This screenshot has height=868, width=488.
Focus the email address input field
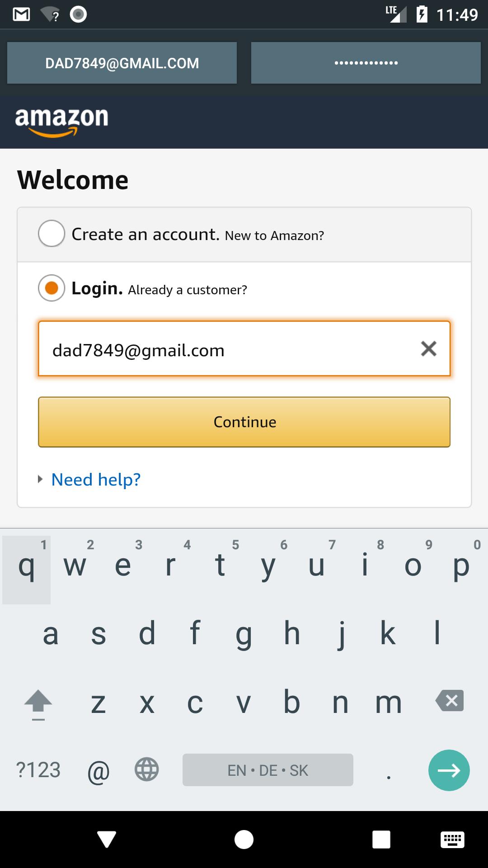coord(226,349)
